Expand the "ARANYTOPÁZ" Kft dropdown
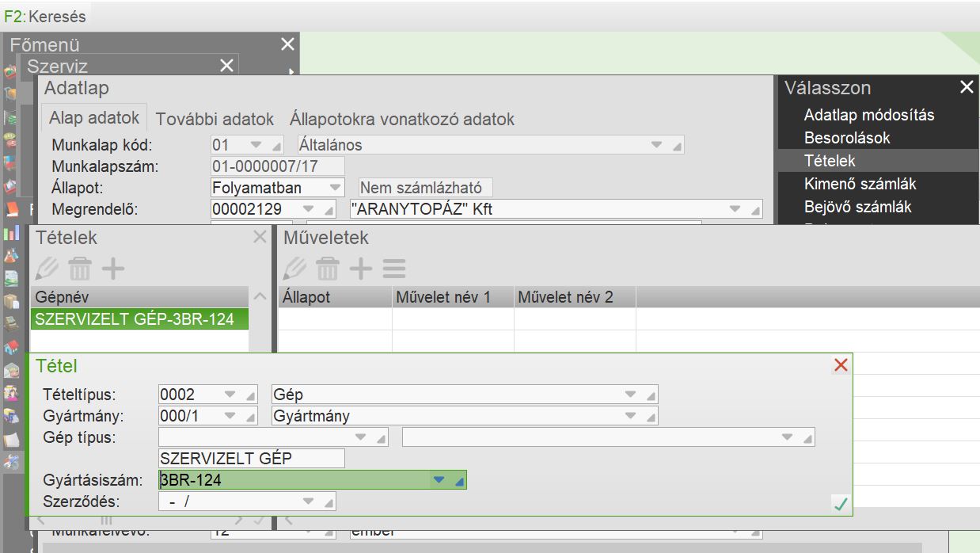Screen dimensions: 980x553 (x=735, y=209)
